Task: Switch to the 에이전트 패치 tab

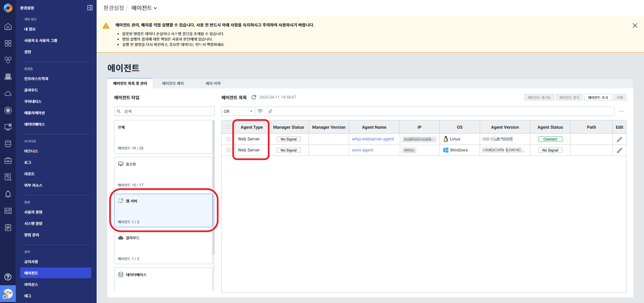Action: click(173, 83)
